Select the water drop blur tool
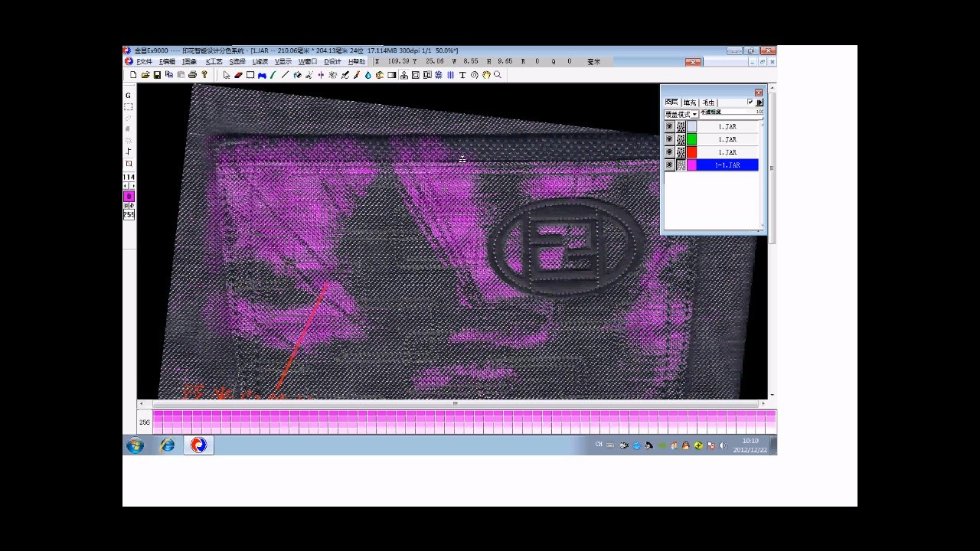 click(368, 75)
